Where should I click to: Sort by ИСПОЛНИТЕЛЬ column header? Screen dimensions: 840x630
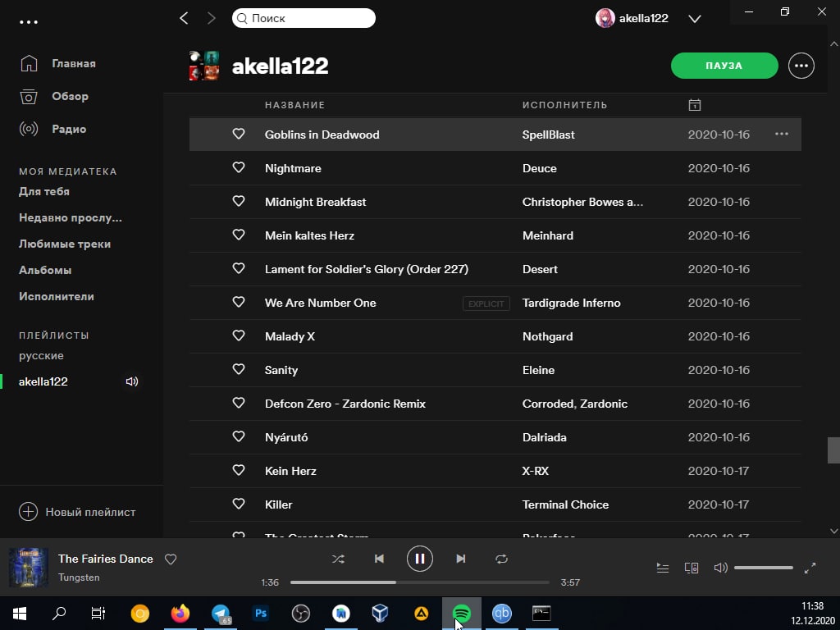[564, 105]
